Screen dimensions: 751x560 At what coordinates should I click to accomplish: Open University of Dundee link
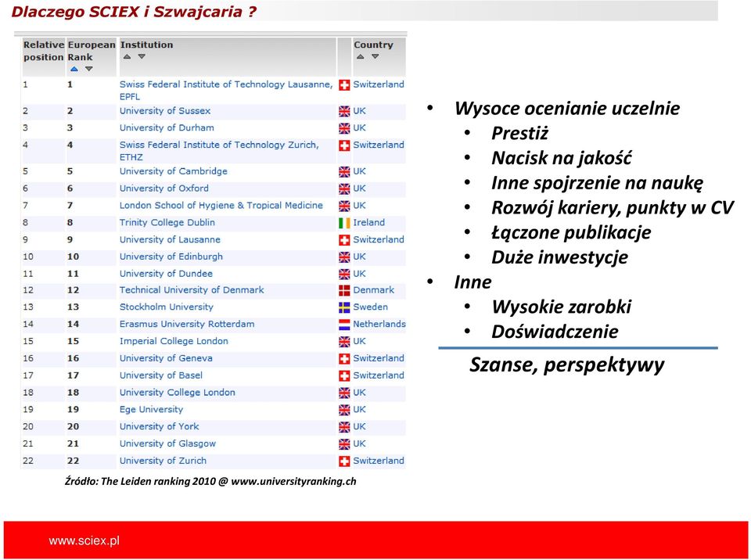click(x=166, y=274)
